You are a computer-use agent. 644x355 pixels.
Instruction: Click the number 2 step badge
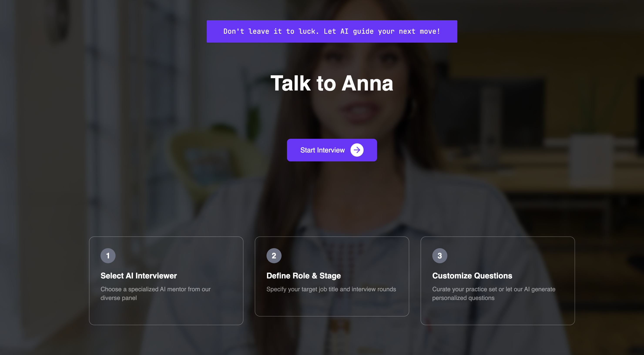274,256
